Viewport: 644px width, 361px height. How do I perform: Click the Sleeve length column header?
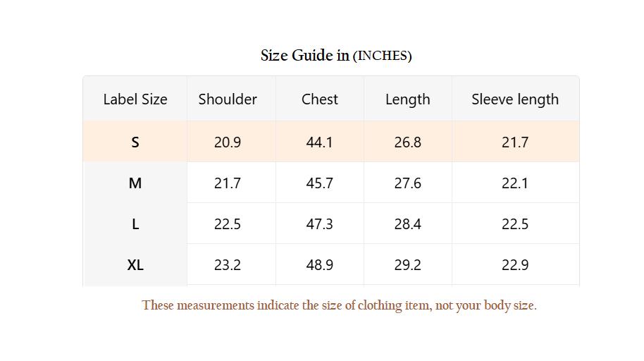tap(515, 99)
